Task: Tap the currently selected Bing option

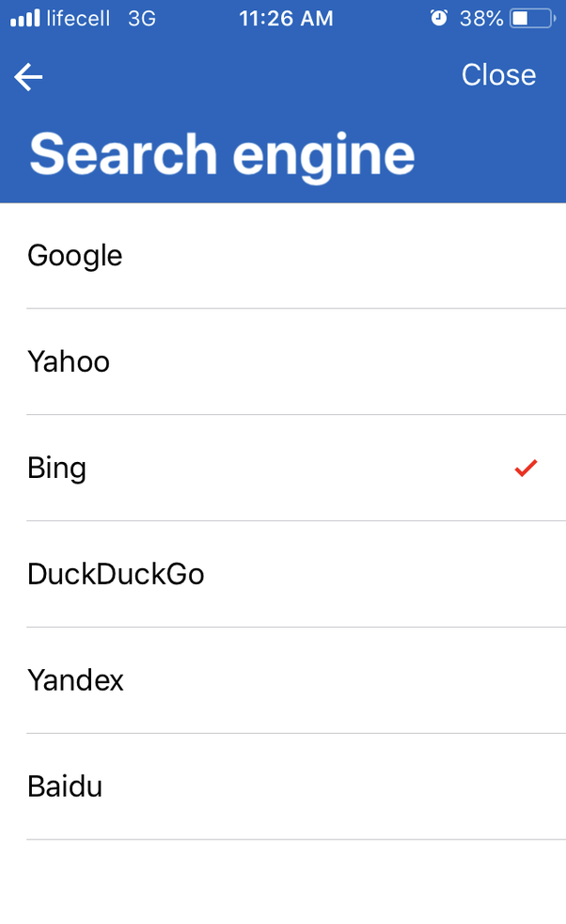Action: [x=56, y=468]
